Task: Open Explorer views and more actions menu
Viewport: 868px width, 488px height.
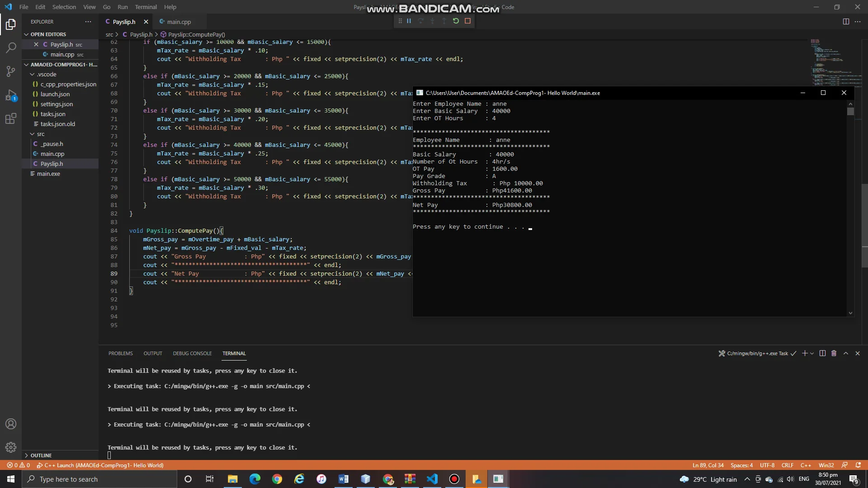Action: click(x=88, y=22)
